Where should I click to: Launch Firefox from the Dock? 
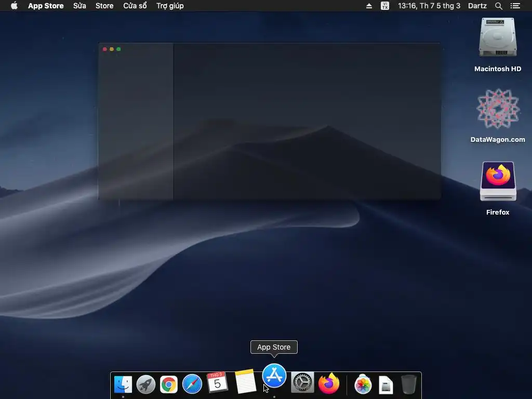tap(329, 383)
